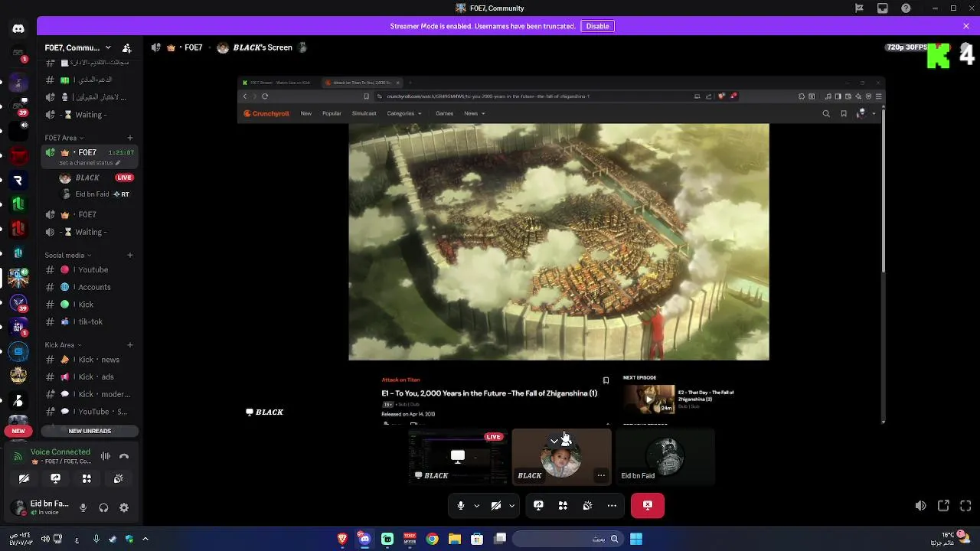Image resolution: width=980 pixels, height=551 pixels.
Task: Jump to NEW UNREADS
Action: pos(90,431)
